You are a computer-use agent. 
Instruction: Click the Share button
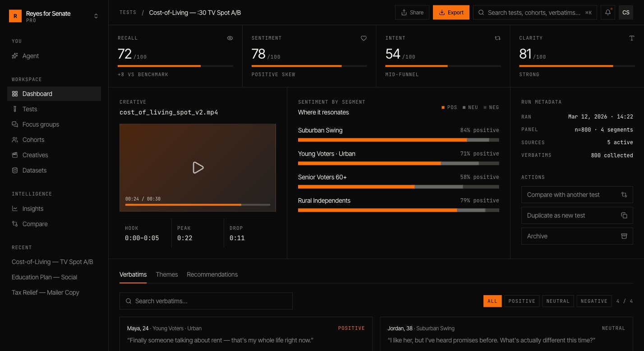[412, 13]
